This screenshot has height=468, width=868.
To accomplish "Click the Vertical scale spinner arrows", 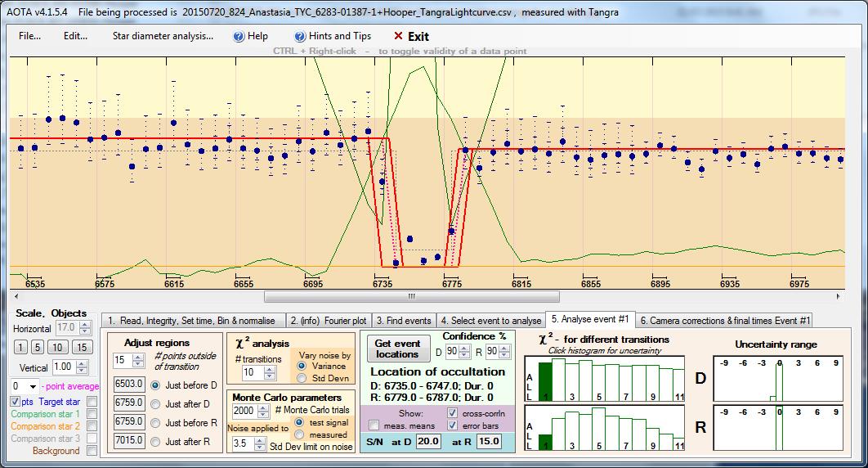I will click(82, 367).
